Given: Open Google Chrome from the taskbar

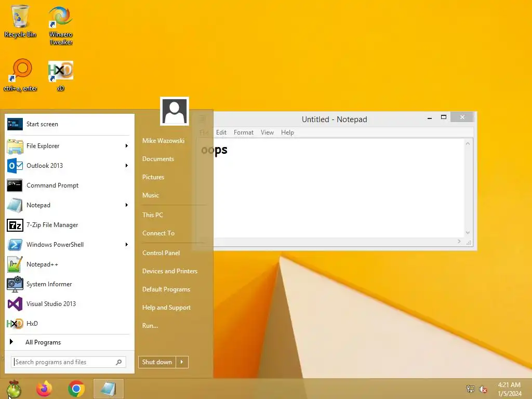Looking at the screenshot, I should pos(76,389).
